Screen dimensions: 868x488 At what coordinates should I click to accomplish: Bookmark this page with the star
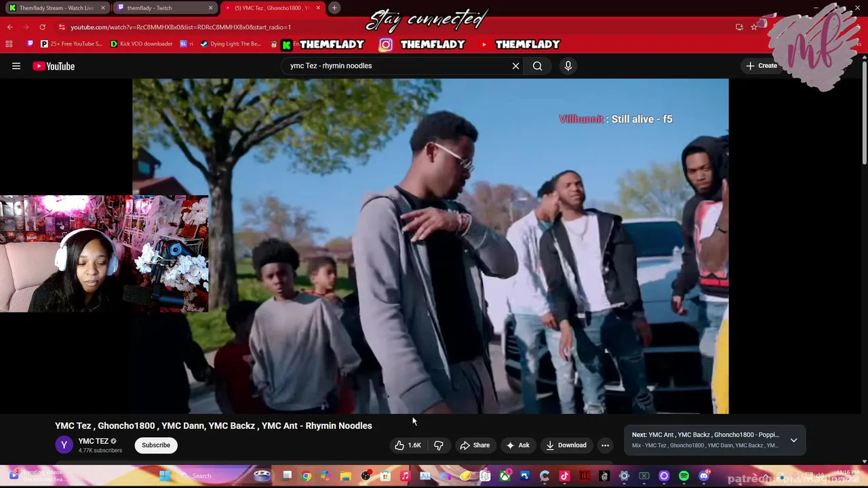pos(754,27)
